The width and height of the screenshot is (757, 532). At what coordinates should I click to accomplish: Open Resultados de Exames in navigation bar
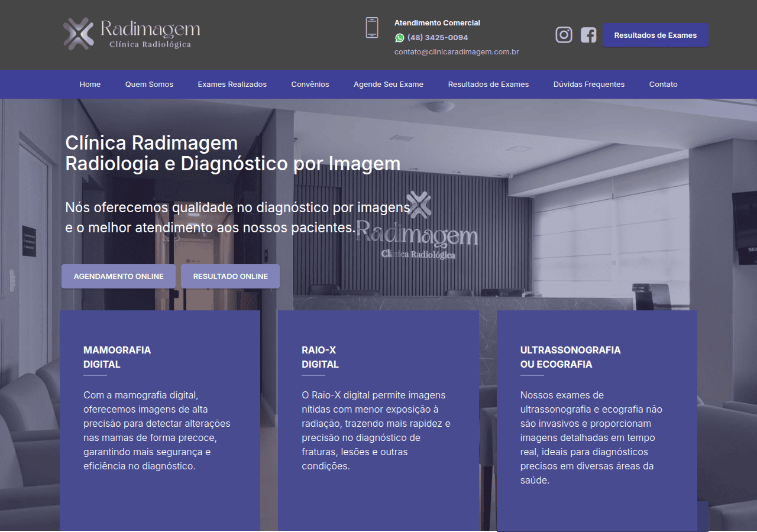[x=489, y=85]
